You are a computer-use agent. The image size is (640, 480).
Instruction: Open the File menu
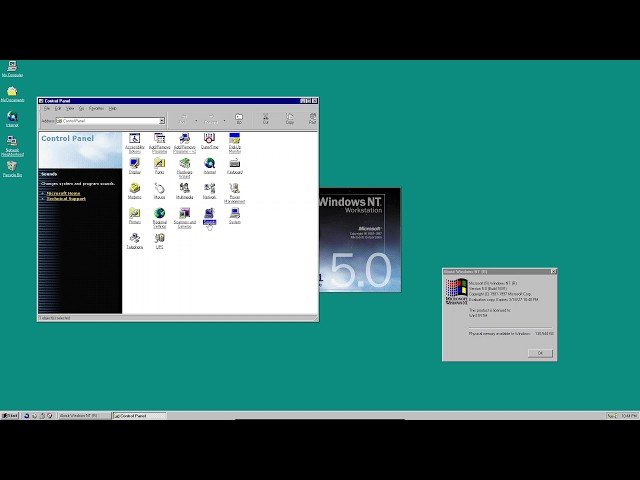pos(47,109)
